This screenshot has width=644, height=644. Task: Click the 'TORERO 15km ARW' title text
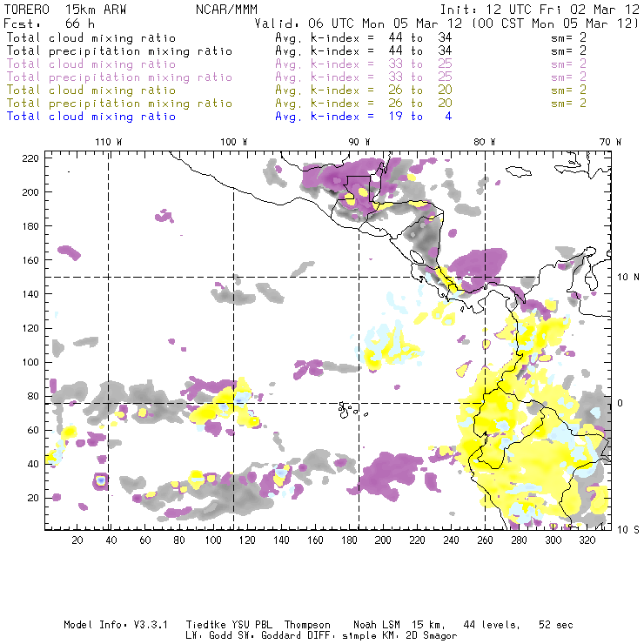click(65, 10)
